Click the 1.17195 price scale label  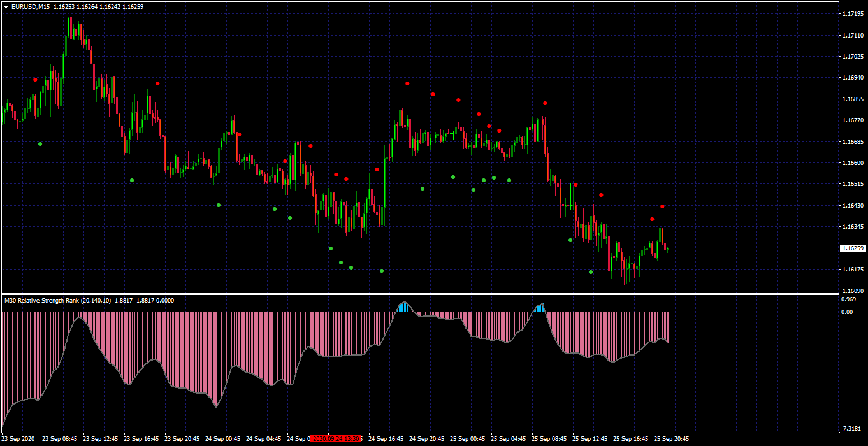(853, 13)
